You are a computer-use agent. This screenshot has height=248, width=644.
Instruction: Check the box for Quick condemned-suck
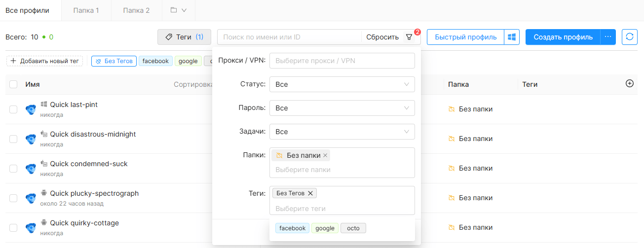click(x=13, y=169)
